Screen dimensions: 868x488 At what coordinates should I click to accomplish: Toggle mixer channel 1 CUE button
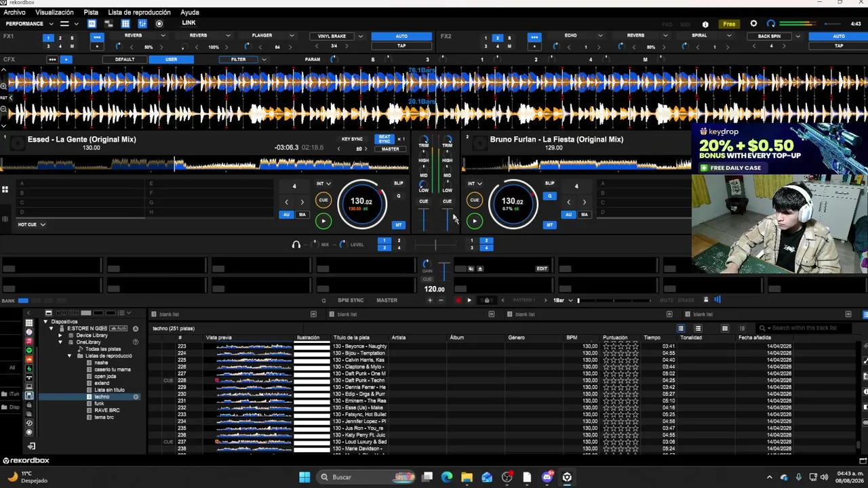point(423,201)
